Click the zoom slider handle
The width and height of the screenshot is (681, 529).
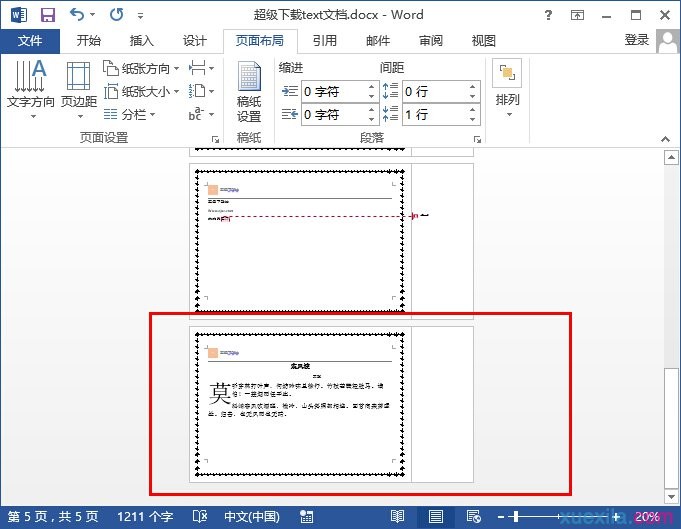click(516, 517)
